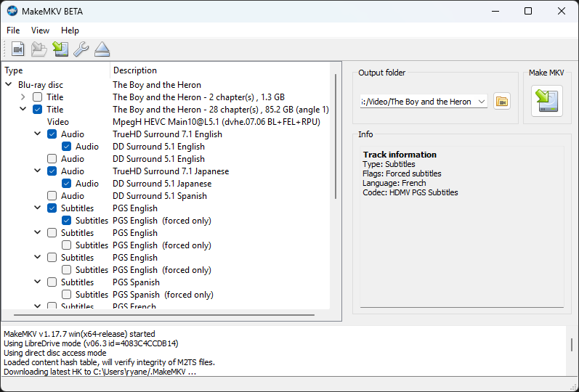Uncheck DD Surround 5.1 Japanese audio
The width and height of the screenshot is (579, 392).
(x=66, y=184)
